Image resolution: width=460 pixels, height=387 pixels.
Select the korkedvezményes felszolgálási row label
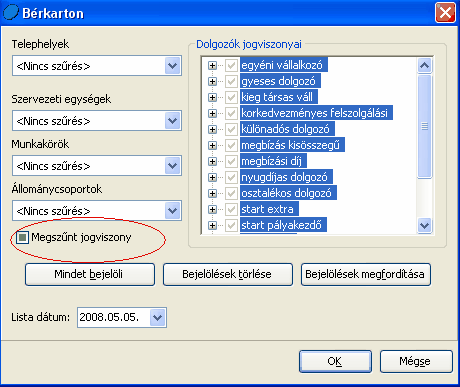[x=316, y=113]
